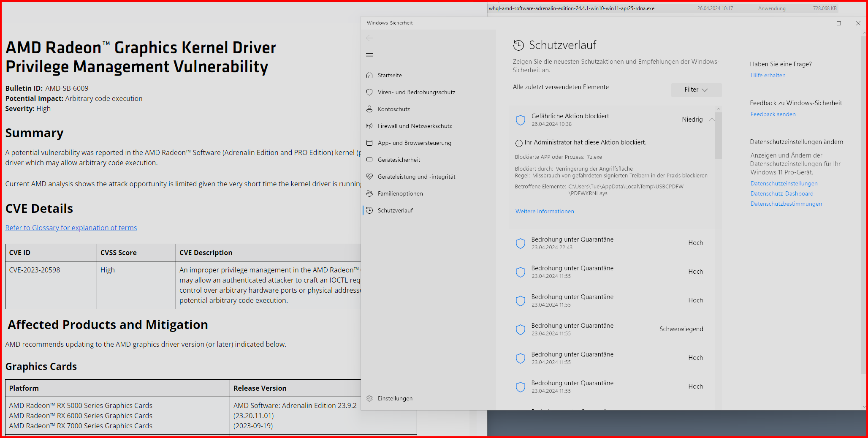868x438 pixels.
Task: Open Geräteleistung und -integrität heart icon
Action: coord(369,177)
